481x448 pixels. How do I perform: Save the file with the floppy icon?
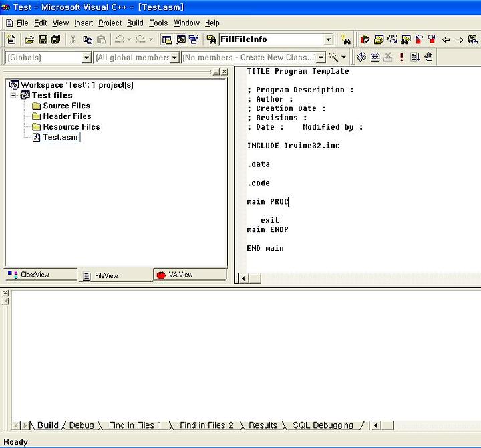pyautogui.click(x=43, y=39)
